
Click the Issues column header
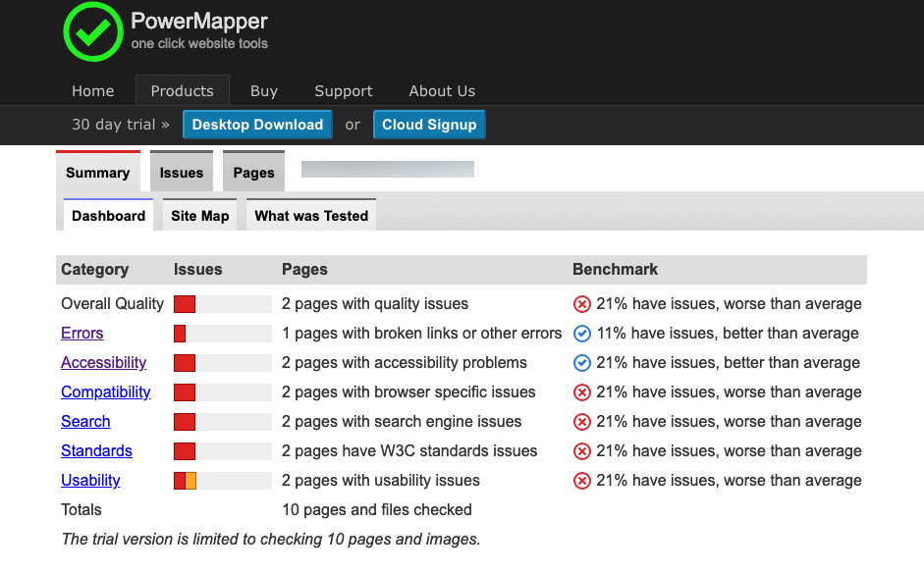pos(198,269)
